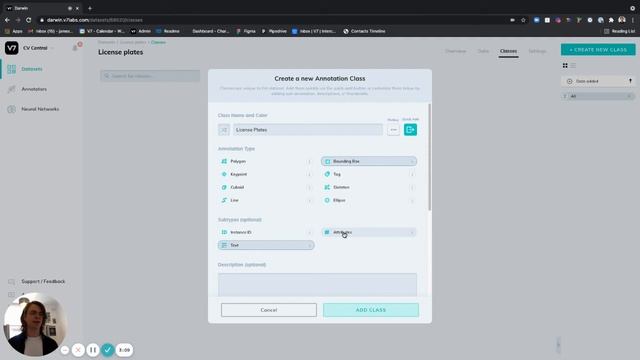Select the Polygon annotation type
This screenshot has height=360, width=640.
266,161
